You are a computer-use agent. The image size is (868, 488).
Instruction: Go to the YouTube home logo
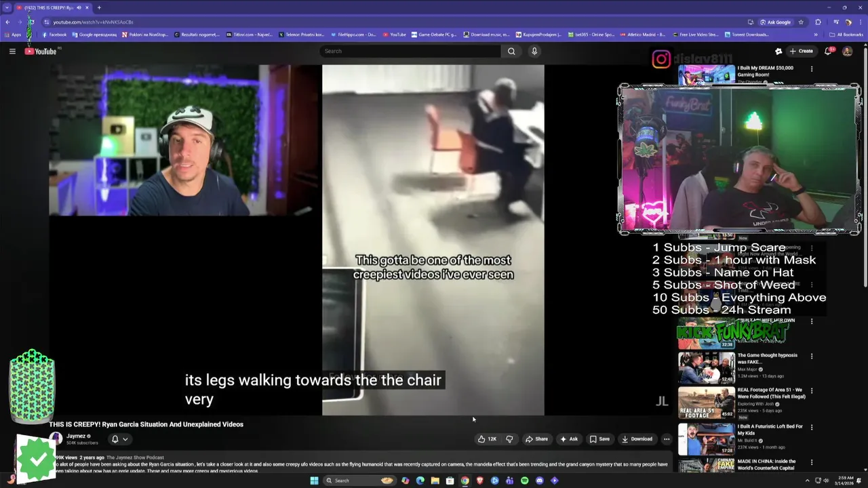tap(41, 51)
